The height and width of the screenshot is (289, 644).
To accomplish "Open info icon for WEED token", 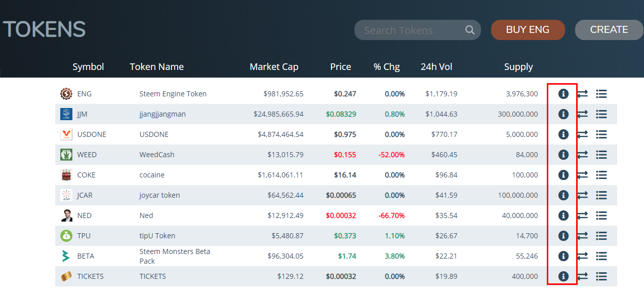I will pos(563,155).
